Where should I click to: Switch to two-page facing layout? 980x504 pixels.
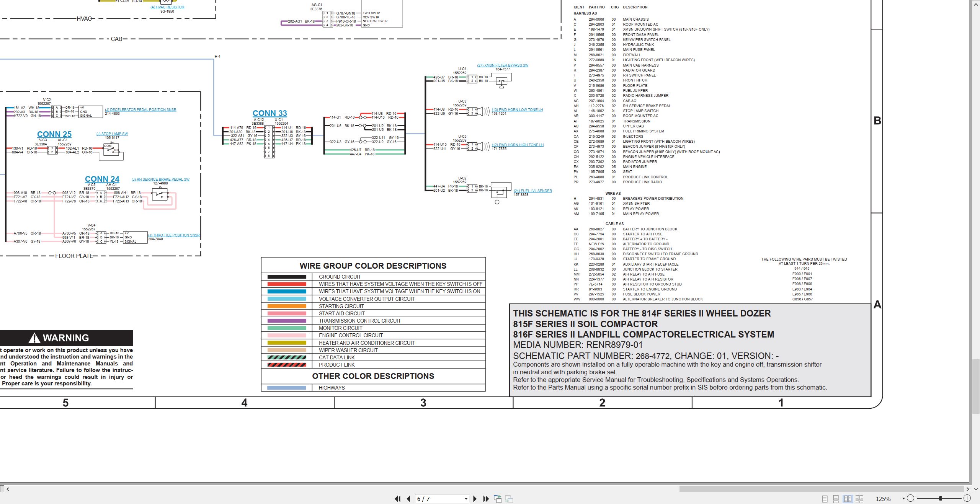tap(848, 499)
